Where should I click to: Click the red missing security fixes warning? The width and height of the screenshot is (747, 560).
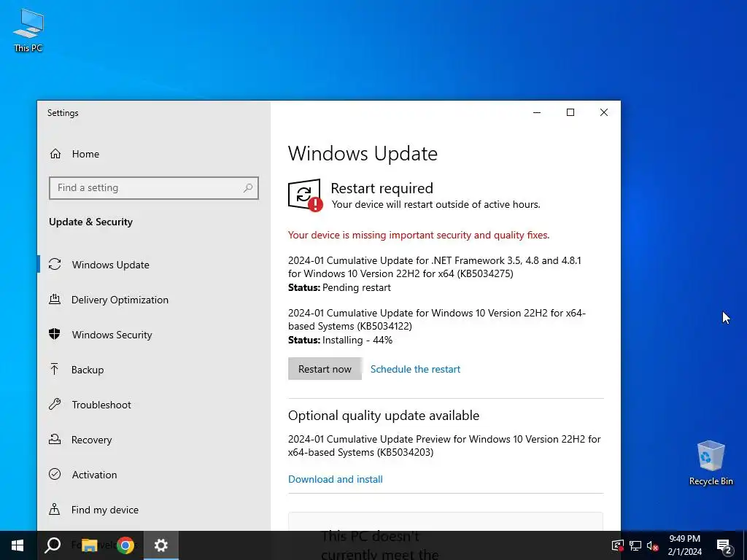(x=419, y=235)
